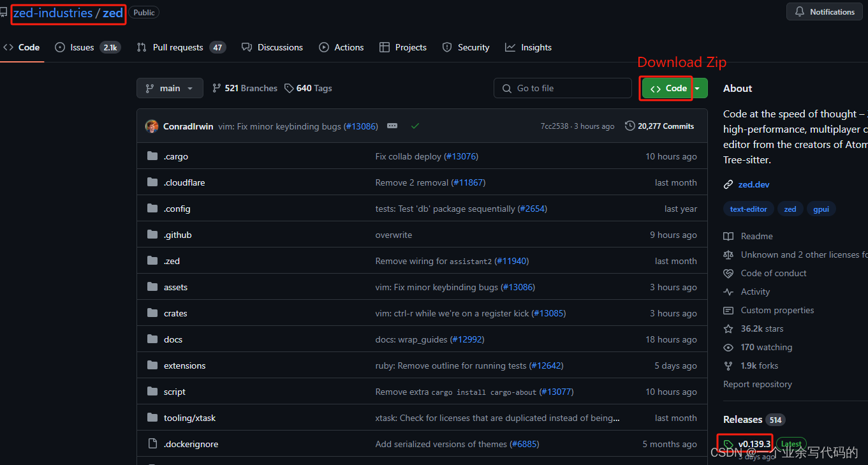Open the Insights tab

point(528,47)
